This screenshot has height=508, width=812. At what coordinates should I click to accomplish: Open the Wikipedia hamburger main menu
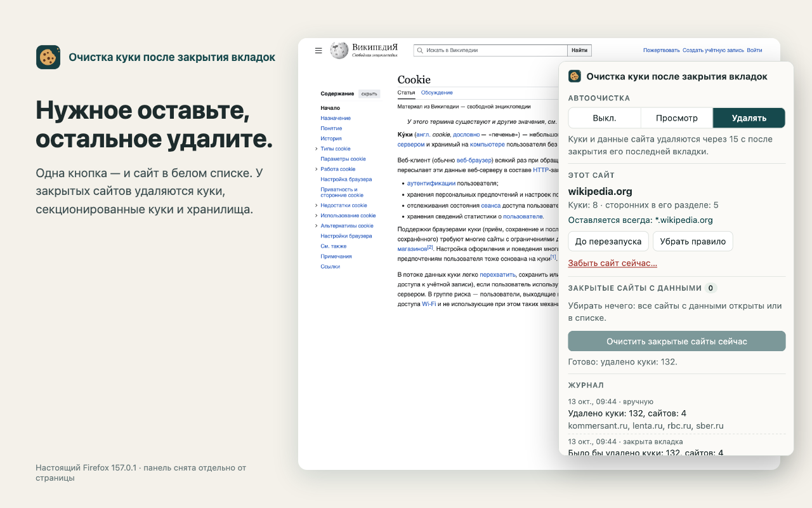click(318, 50)
